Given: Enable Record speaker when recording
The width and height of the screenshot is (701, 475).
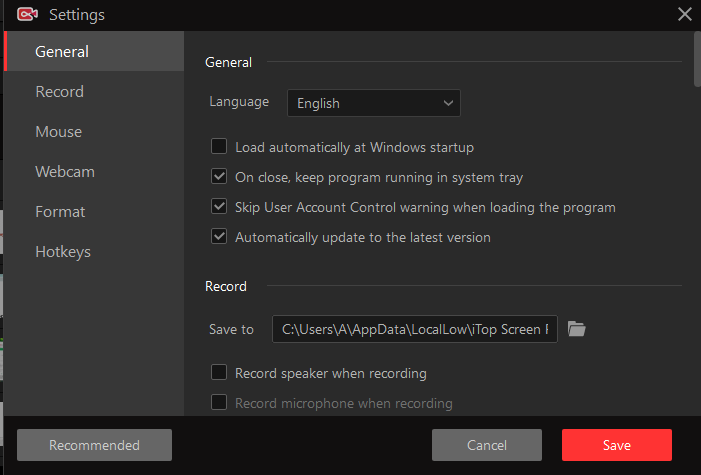Looking at the screenshot, I should tap(219, 372).
